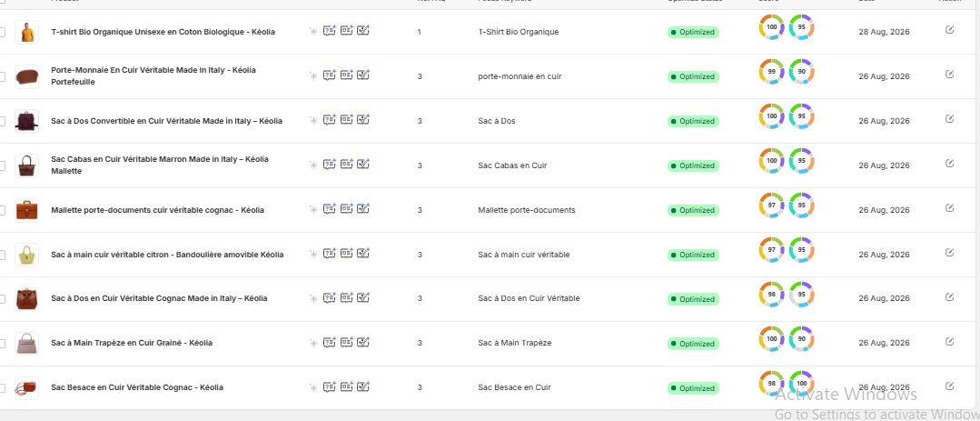Click Optimized badge in T-shirt Bio Organique row
The height and width of the screenshot is (421, 980).
pos(693,32)
